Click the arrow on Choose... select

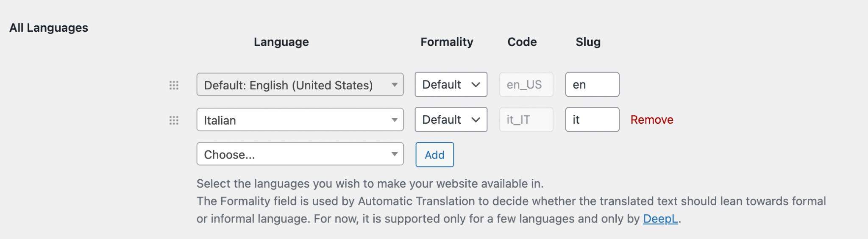pyautogui.click(x=395, y=154)
